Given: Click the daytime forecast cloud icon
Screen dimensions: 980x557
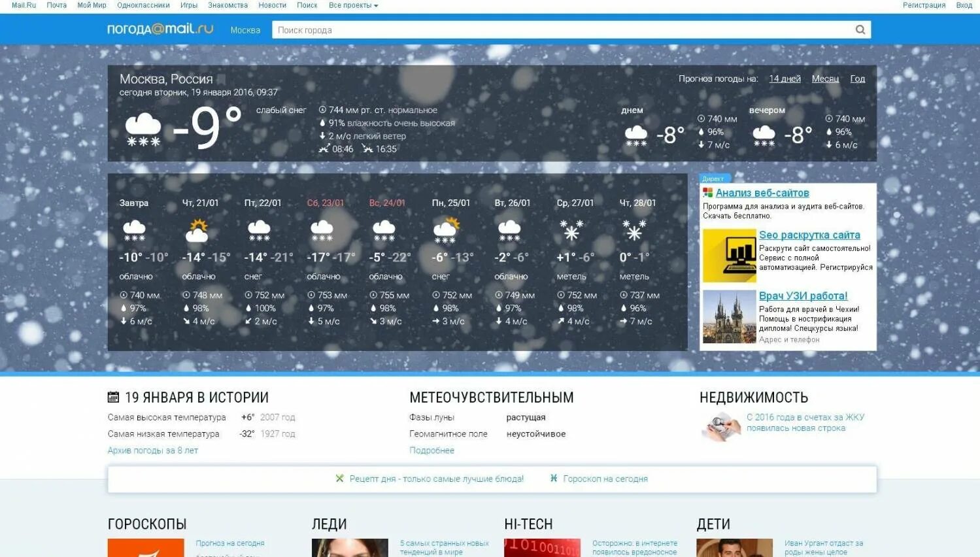Looking at the screenshot, I should click(636, 135).
